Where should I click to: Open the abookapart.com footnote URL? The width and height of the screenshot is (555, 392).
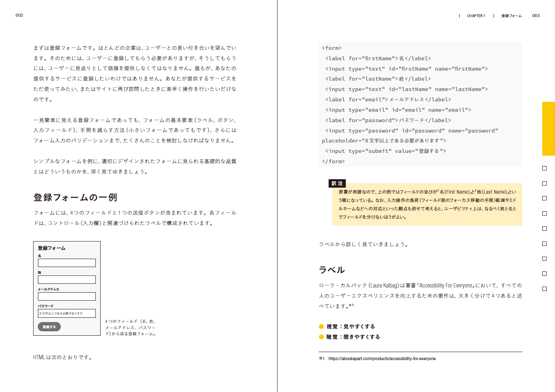coord(382,358)
